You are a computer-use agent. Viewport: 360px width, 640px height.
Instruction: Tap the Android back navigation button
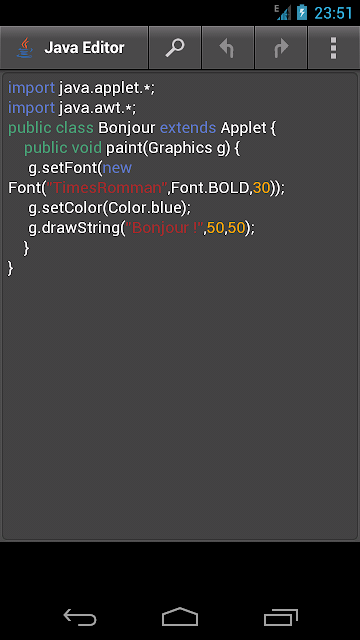tap(80, 617)
